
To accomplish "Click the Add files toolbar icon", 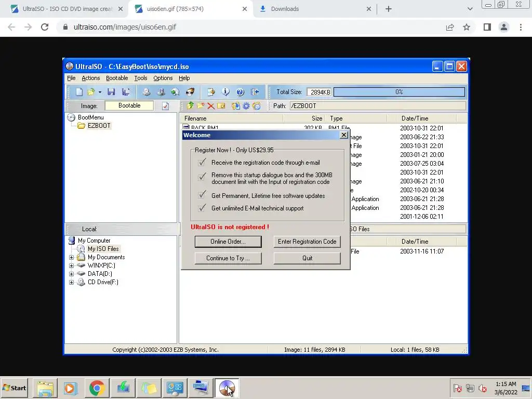I will point(211,92).
